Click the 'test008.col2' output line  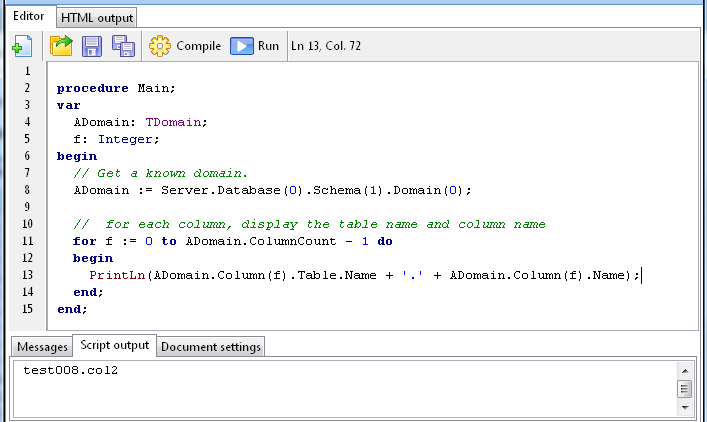70,370
